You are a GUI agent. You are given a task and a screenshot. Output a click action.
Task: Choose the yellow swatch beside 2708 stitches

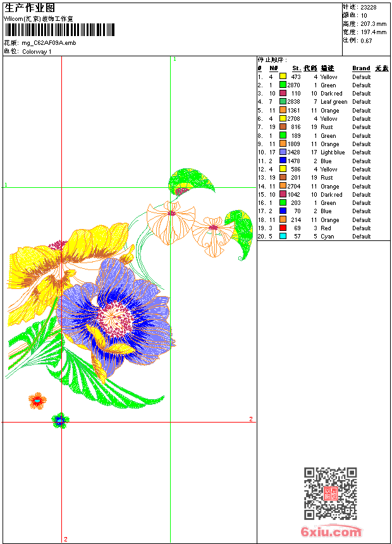pos(283,118)
